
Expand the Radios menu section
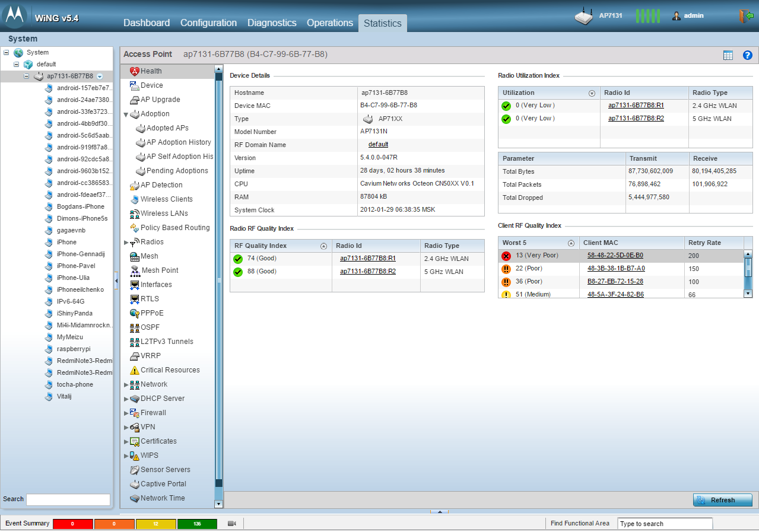point(126,243)
